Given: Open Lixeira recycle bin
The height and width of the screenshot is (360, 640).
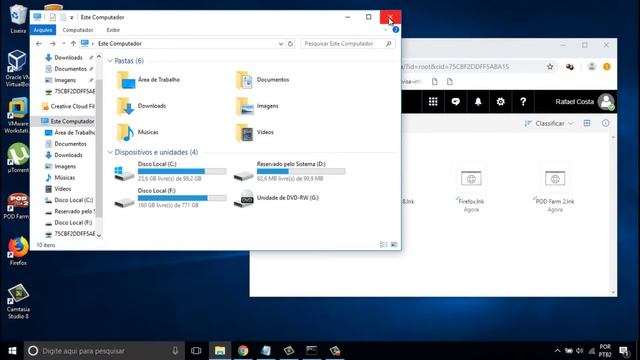Looking at the screenshot, I should pyautogui.click(x=18, y=19).
